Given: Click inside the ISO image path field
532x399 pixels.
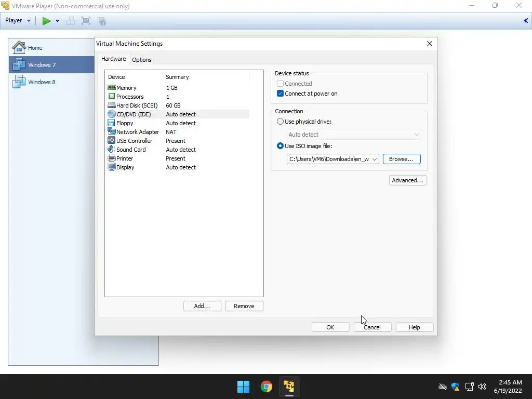Looking at the screenshot, I should [328, 159].
